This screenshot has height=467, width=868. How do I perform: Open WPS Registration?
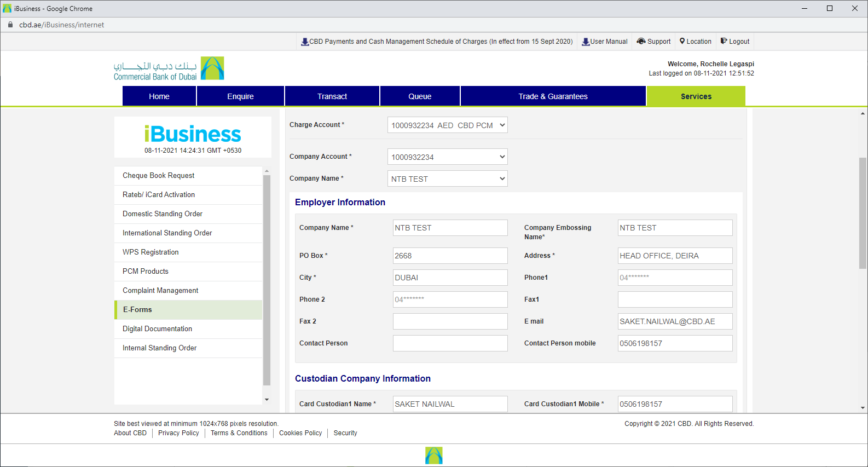pos(188,252)
